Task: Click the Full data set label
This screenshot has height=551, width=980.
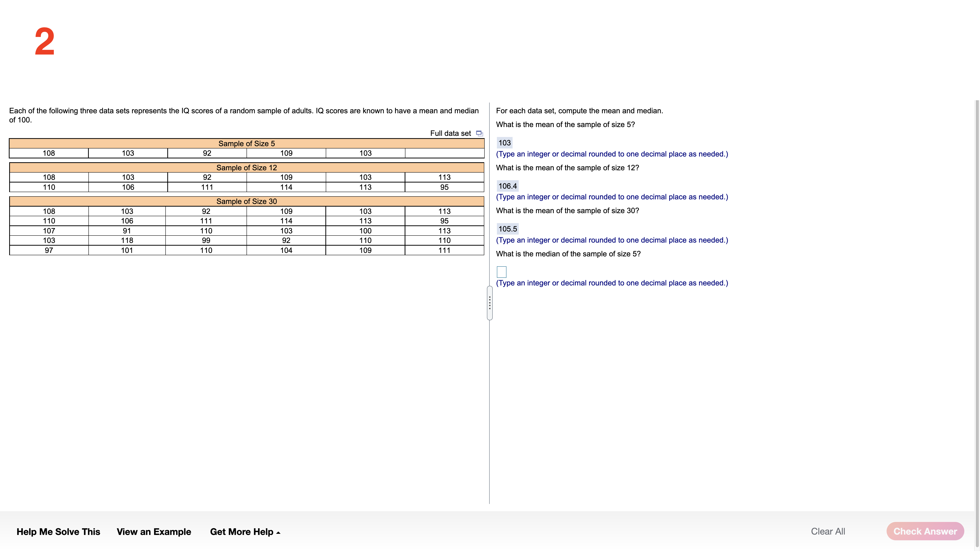Action: (x=450, y=134)
